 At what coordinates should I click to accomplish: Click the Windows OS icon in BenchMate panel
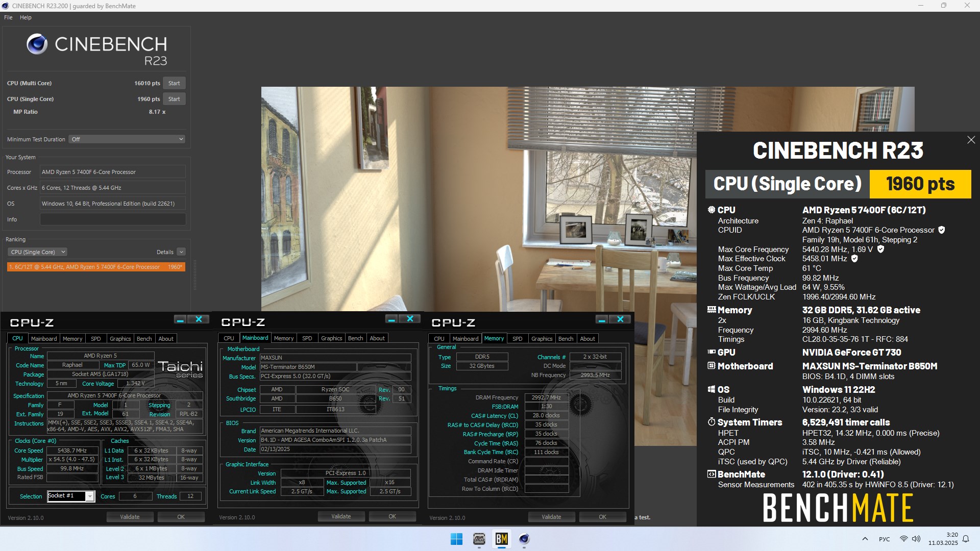(712, 389)
